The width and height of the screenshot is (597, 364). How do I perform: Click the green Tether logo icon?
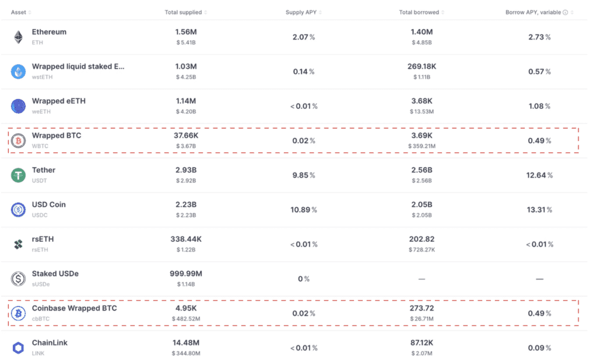[18, 175]
